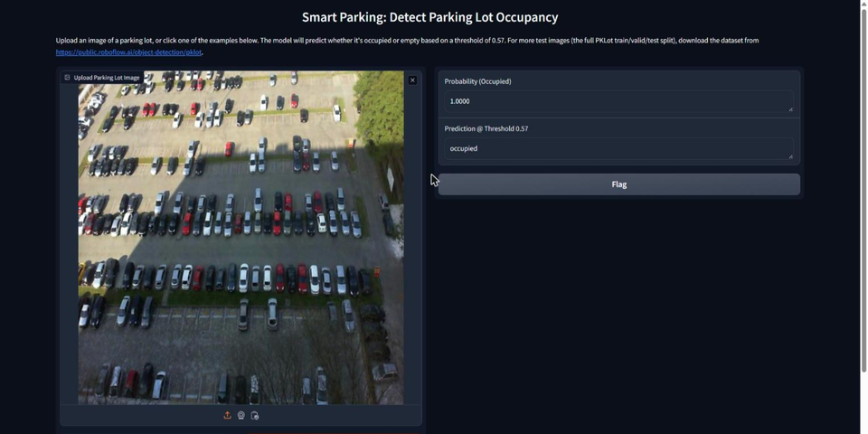The height and width of the screenshot is (434, 868).
Task: Click the Flag button
Action: pos(618,184)
